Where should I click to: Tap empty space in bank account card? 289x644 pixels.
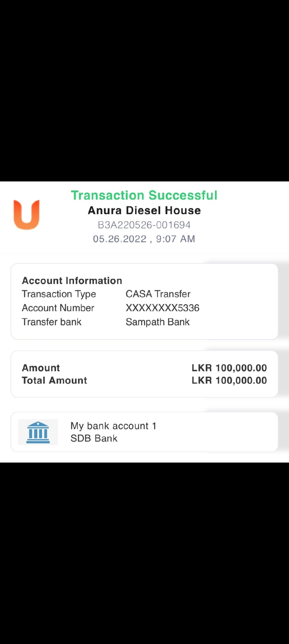pos(220,432)
